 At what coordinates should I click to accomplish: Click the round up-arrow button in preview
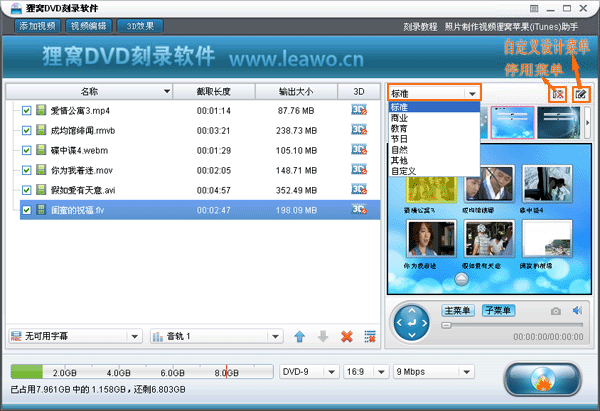[x=461, y=279]
